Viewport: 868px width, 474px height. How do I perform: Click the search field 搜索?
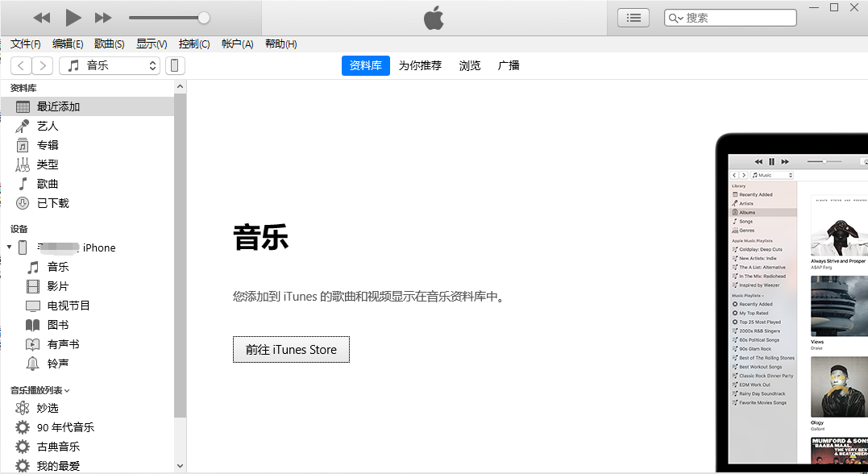(730, 18)
